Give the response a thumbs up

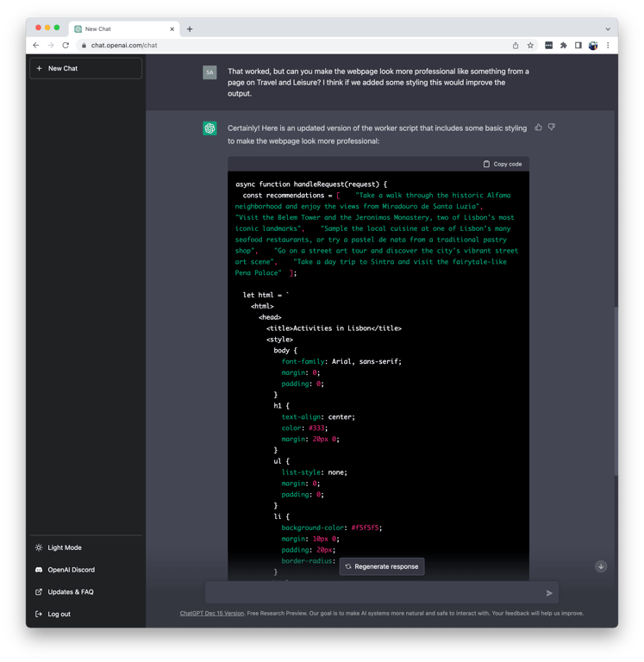point(538,127)
